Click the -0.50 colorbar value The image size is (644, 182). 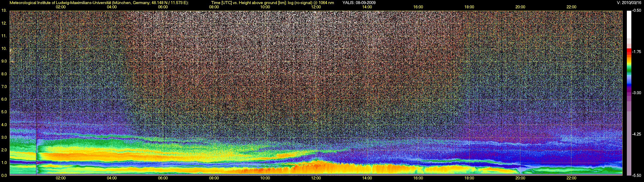(636, 10)
